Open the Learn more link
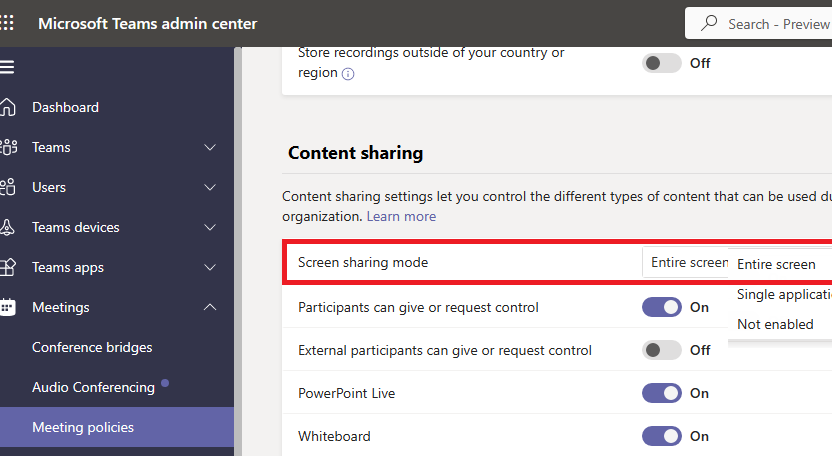This screenshot has height=456, width=832. [401, 217]
